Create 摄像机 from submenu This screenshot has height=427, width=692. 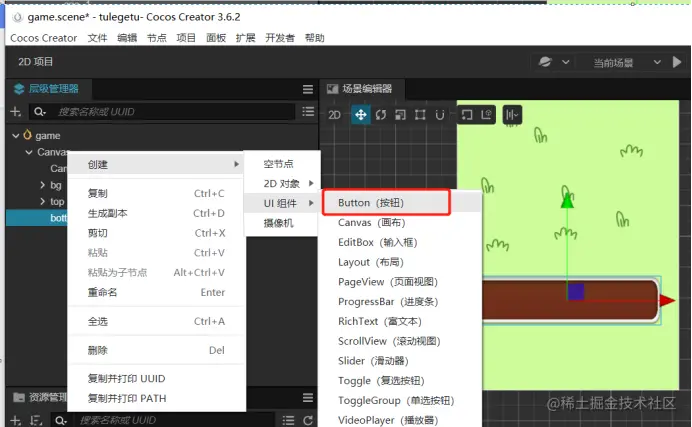(282, 223)
